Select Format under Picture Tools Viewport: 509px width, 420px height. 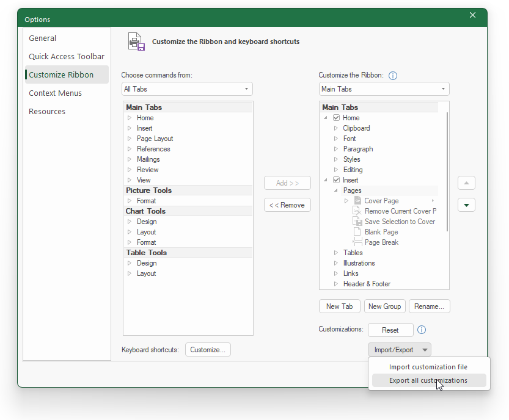(x=147, y=201)
